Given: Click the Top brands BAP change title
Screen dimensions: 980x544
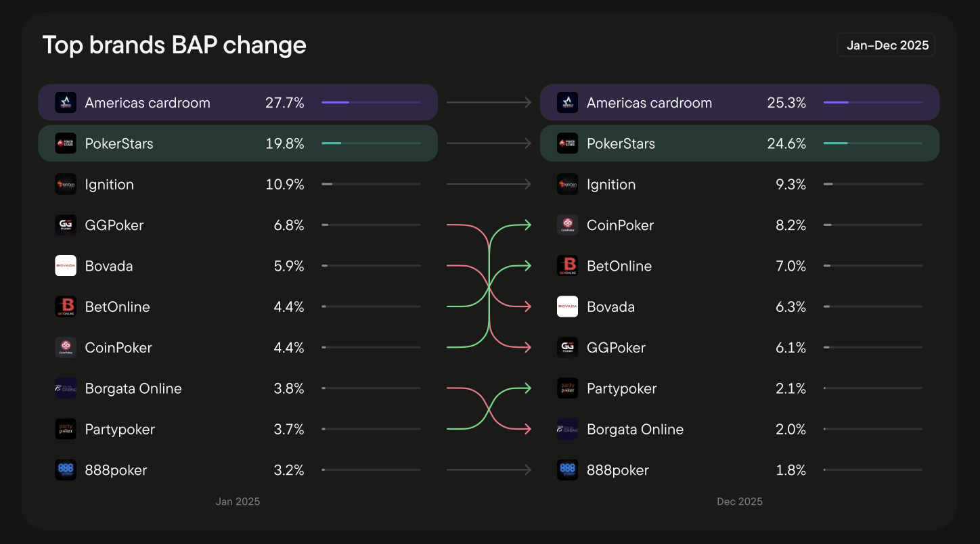Looking at the screenshot, I should pos(175,45).
